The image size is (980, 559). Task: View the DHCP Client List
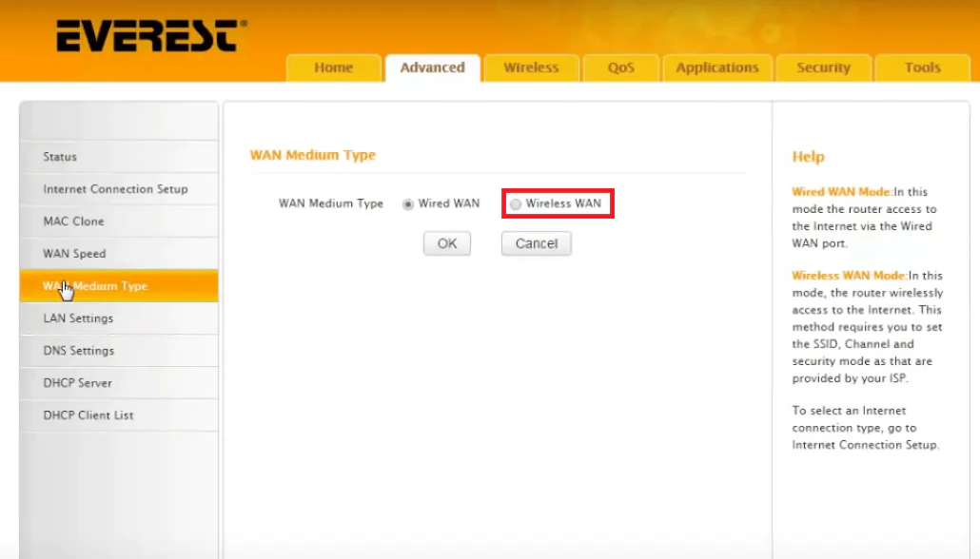coord(88,415)
